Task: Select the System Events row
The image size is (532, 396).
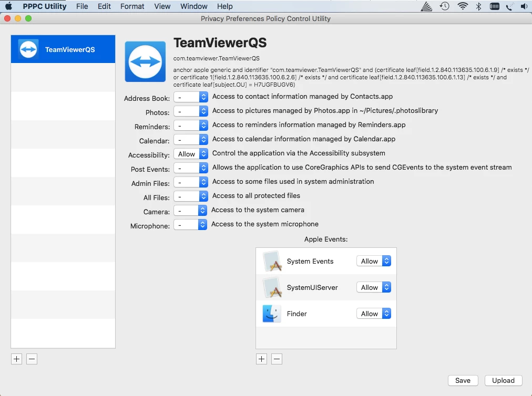Action: point(326,261)
